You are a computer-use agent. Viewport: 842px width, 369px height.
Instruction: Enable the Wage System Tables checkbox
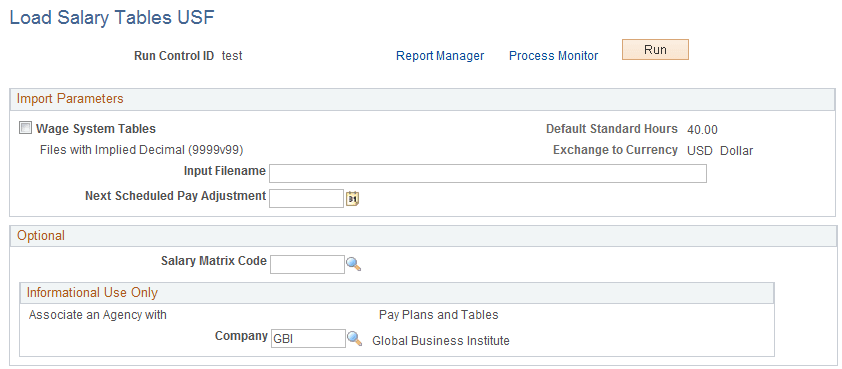(25, 128)
